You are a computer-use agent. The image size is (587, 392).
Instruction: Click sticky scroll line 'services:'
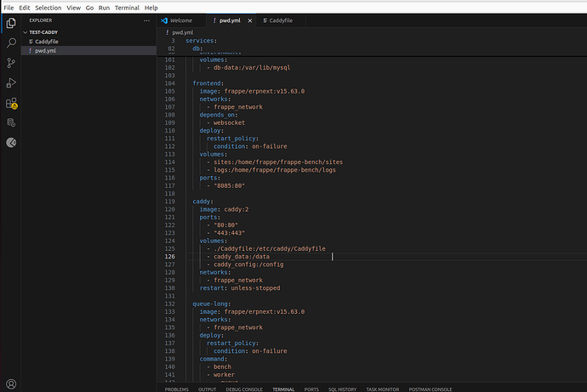pos(201,41)
